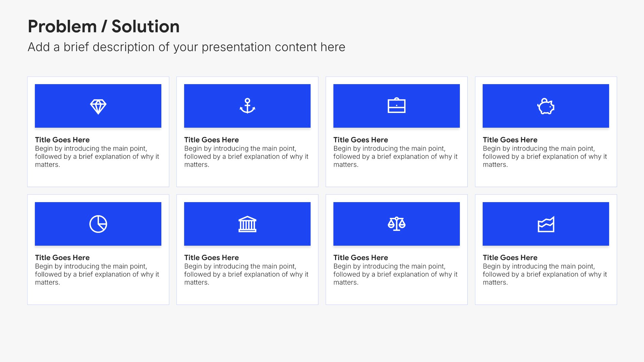This screenshot has width=644, height=362.
Task: Select the 'Problem / Solution' heading
Action: [x=104, y=26]
